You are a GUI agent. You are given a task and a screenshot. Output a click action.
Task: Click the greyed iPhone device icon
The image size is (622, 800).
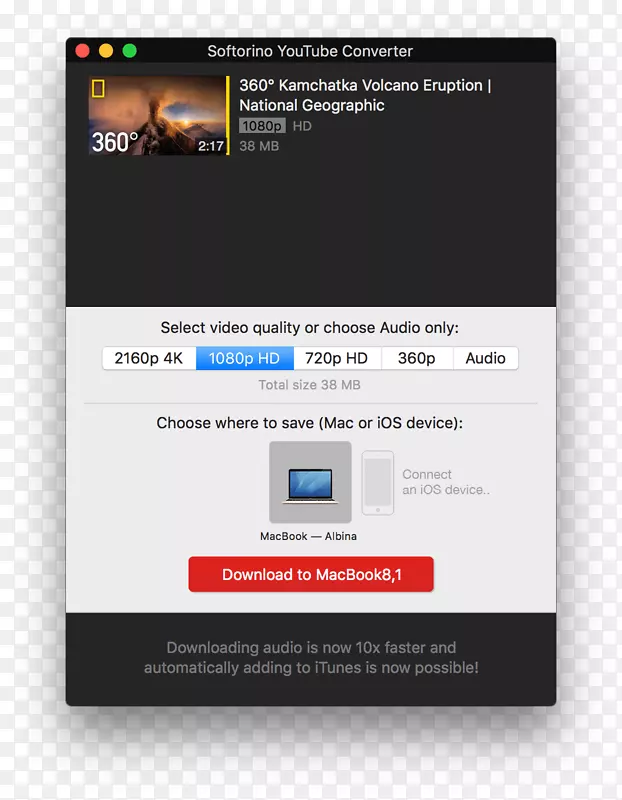(378, 483)
